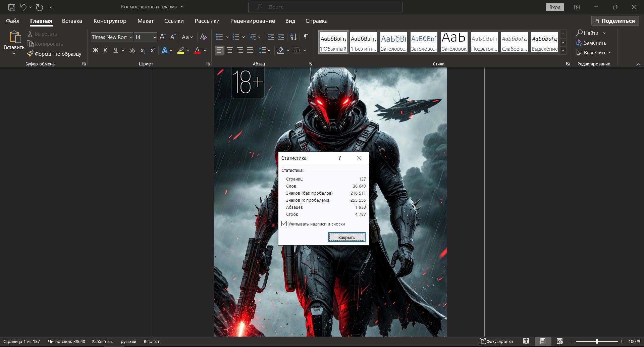Click the Поделиться share button
This screenshot has width=644, height=347.
point(614,21)
